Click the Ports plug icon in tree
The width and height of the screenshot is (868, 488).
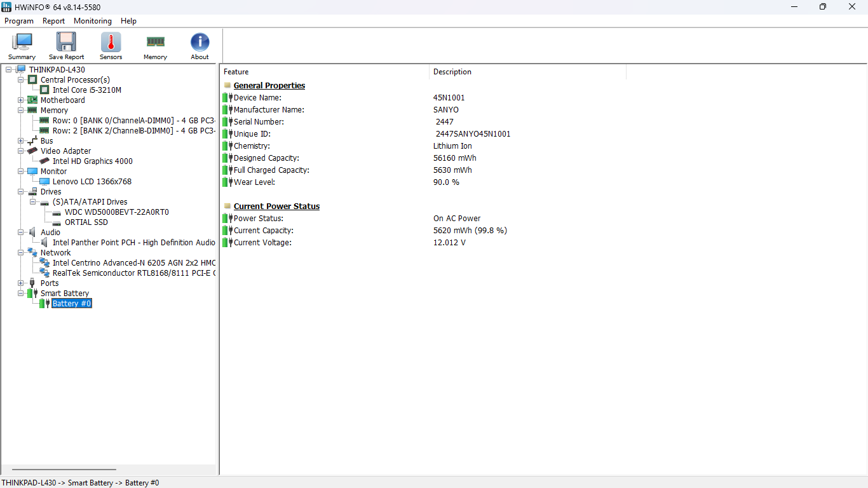[32, 283]
